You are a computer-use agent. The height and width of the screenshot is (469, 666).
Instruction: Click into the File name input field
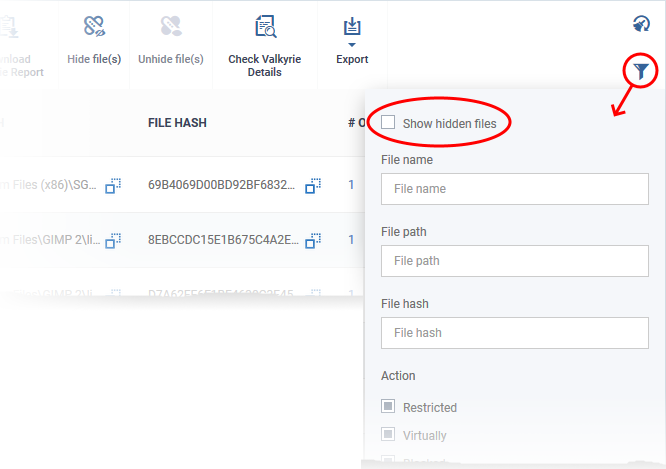(x=514, y=189)
